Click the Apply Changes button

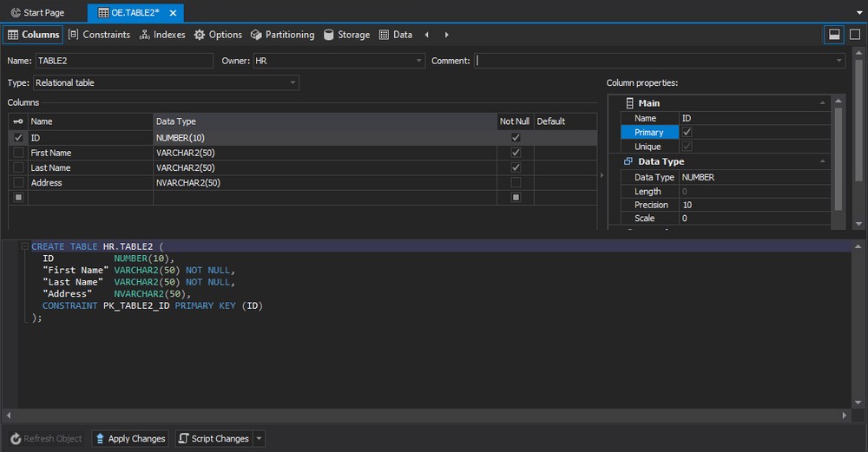[x=130, y=439]
